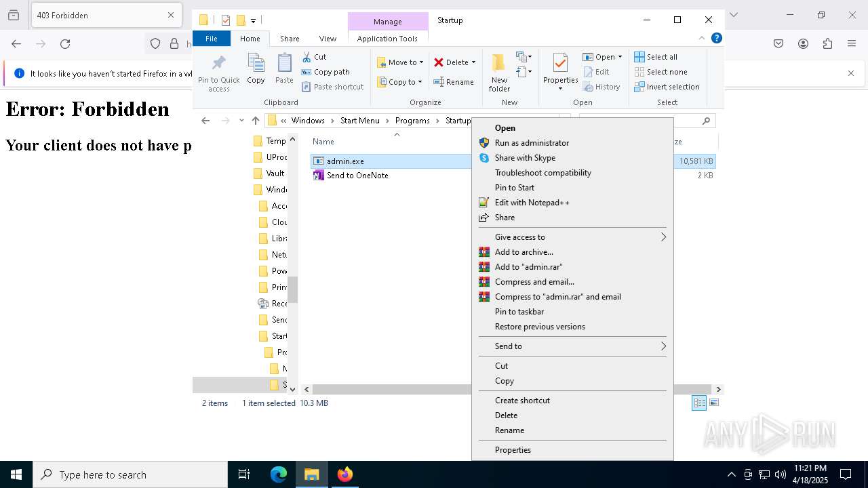Click the Windows Start button
Screen dimensions: 868x488
point(16,474)
